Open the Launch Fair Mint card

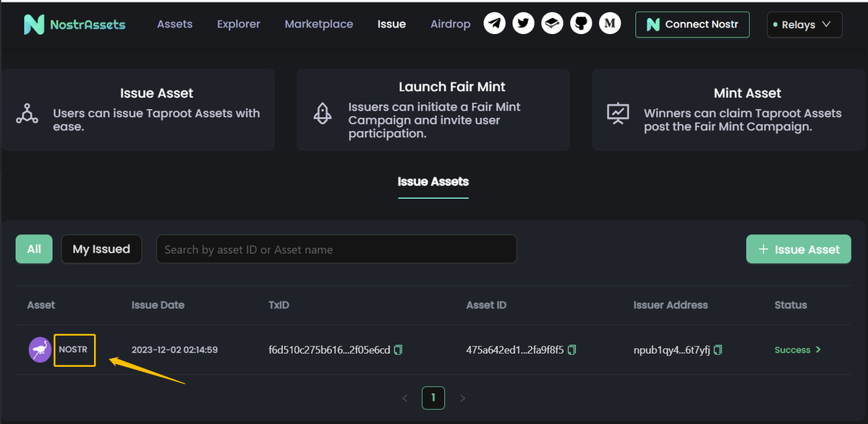433,110
